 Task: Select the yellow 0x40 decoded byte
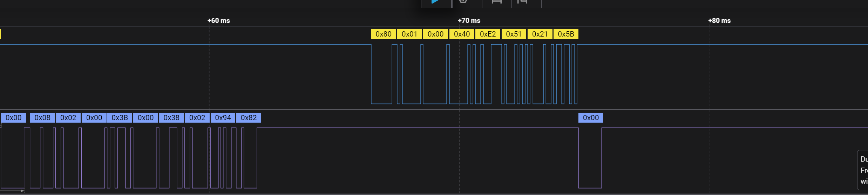[x=462, y=34]
